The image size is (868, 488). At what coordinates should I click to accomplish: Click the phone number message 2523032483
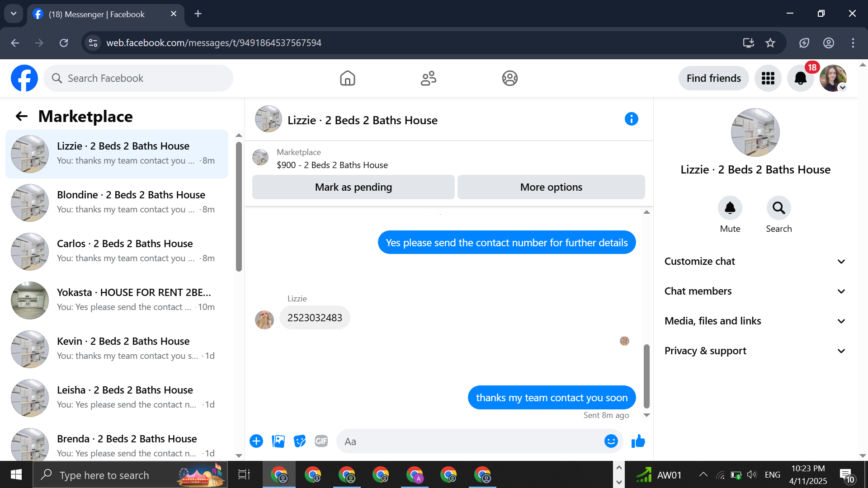click(315, 318)
